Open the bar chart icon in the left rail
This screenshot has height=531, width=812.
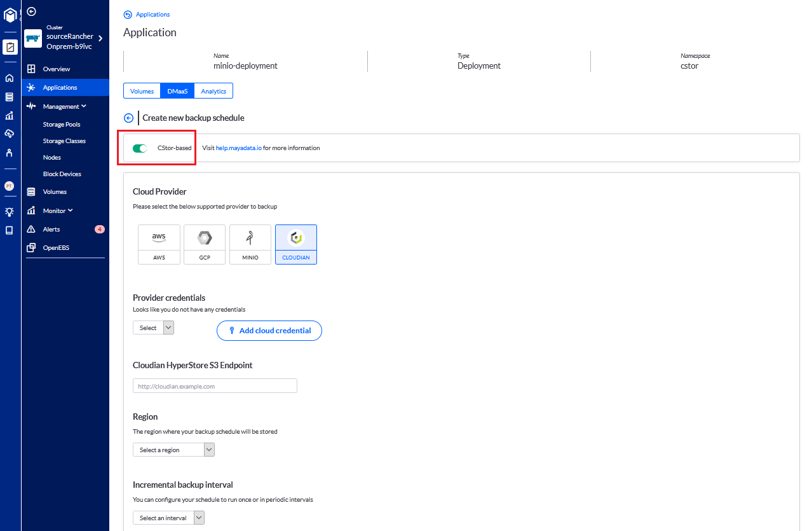(10, 115)
